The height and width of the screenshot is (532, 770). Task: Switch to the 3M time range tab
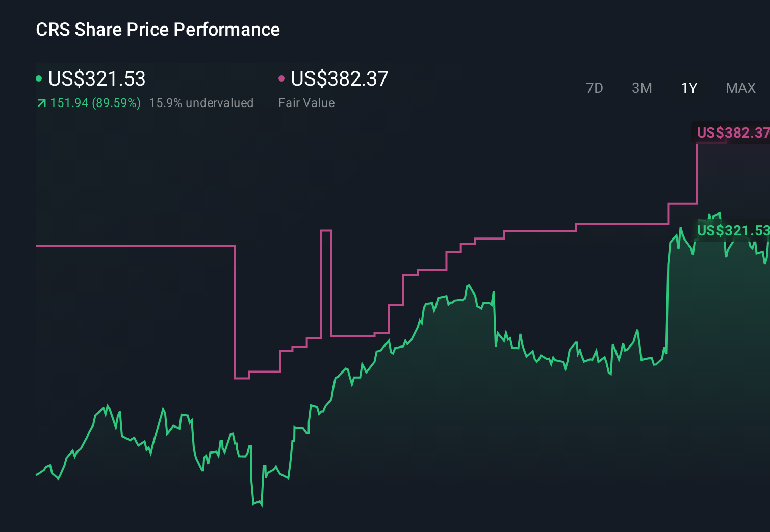(641, 88)
